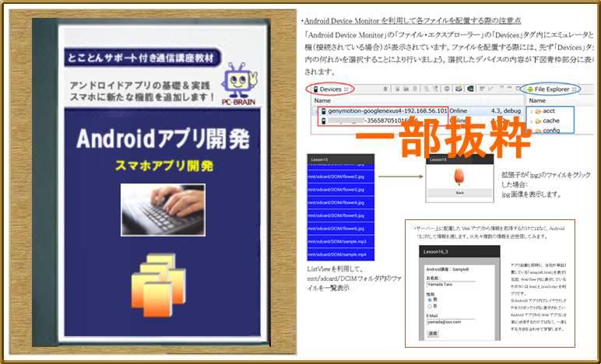Click the 送信 submit button
The image size is (601, 364).
coord(433,334)
